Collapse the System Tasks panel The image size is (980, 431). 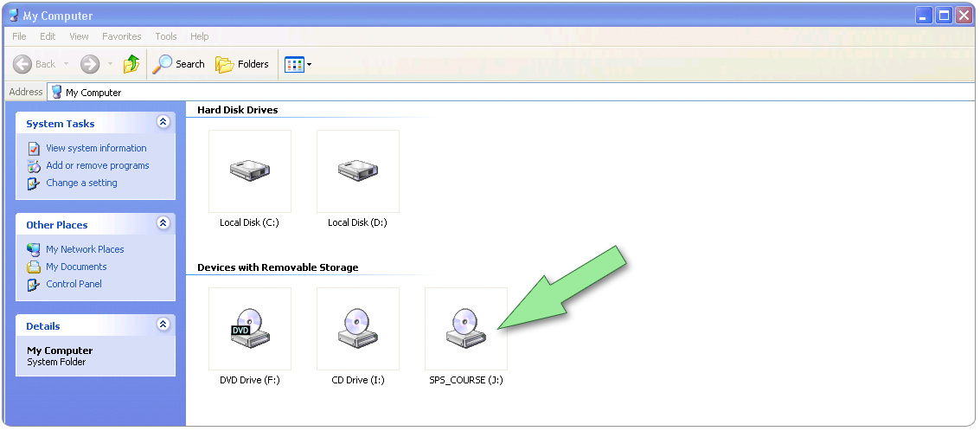163,123
